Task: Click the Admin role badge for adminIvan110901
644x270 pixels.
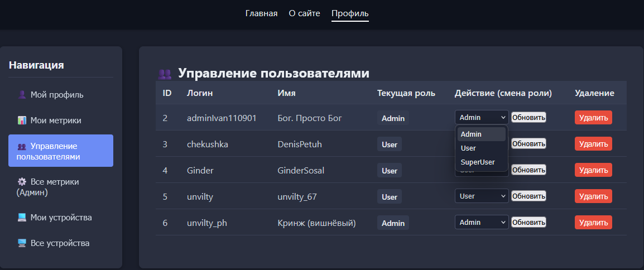Action: tap(393, 118)
